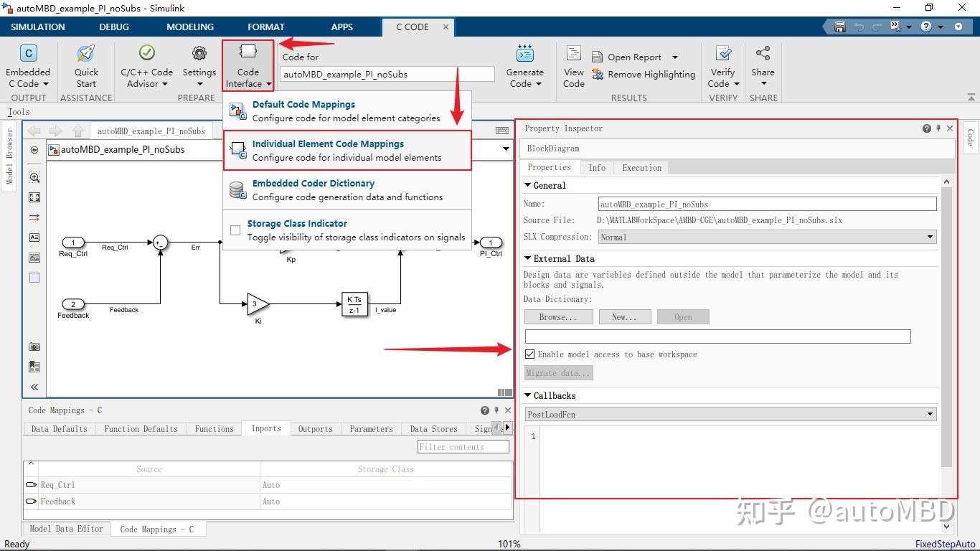Select the Outports tab in Code Mappings
The height and width of the screenshot is (551, 980).
tap(316, 429)
